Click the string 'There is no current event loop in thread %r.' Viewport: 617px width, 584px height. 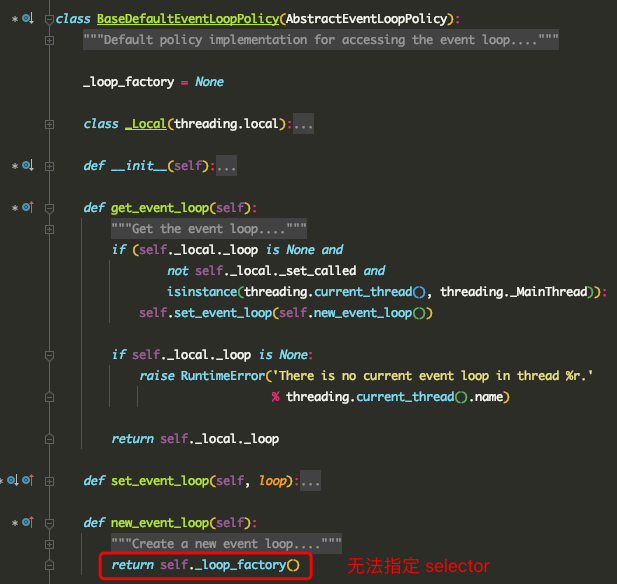point(433,375)
